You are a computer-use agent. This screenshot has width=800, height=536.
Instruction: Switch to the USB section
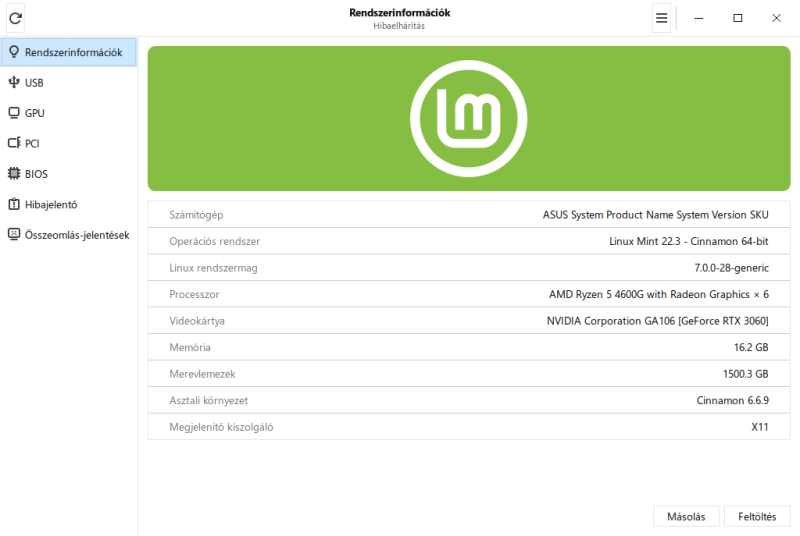coord(69,83)
